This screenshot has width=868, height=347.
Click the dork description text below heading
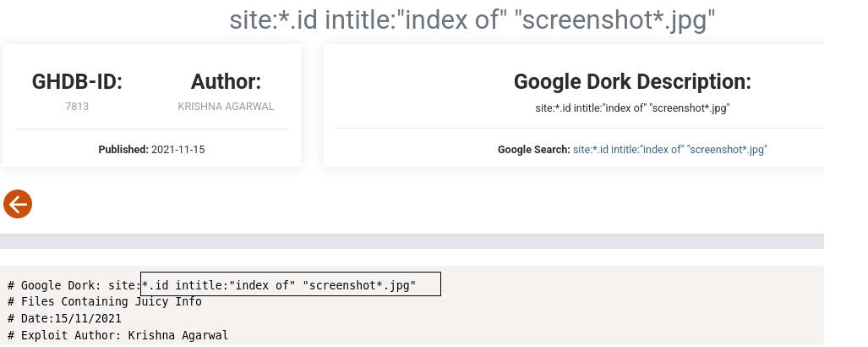click(x=632, y=108)
